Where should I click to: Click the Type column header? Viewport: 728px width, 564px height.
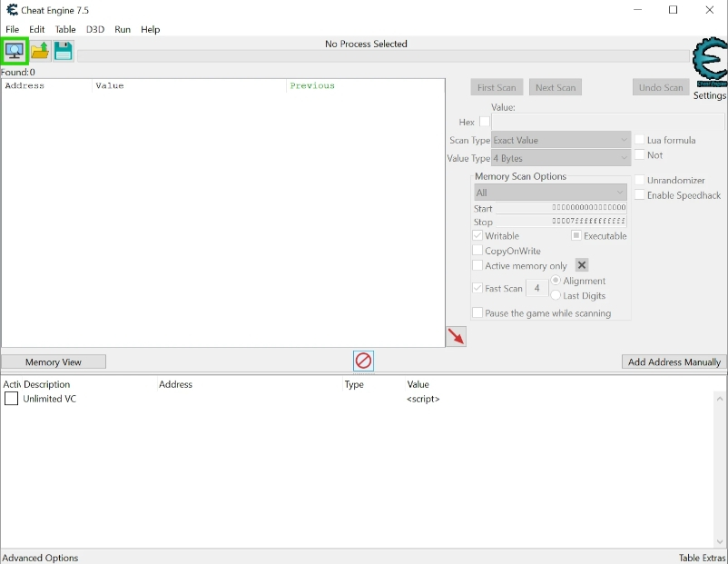point(374,384)
